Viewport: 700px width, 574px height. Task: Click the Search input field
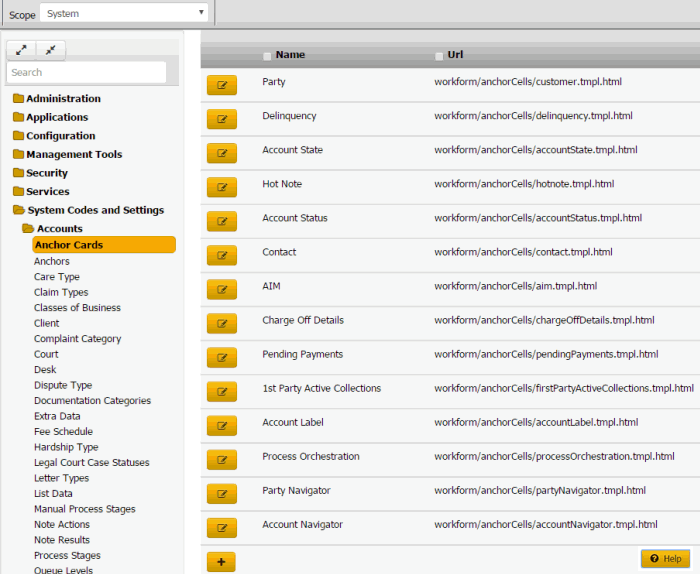pos(86,72)
